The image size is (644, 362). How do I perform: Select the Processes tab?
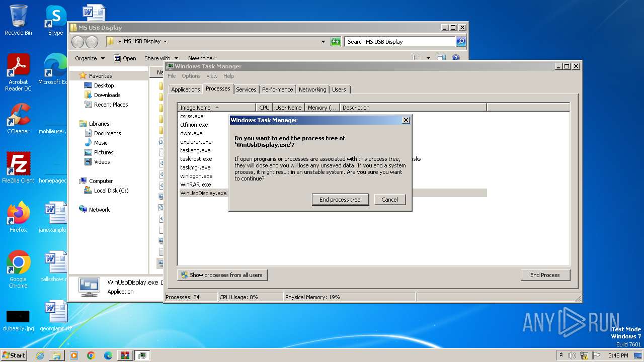coord(218,88)
